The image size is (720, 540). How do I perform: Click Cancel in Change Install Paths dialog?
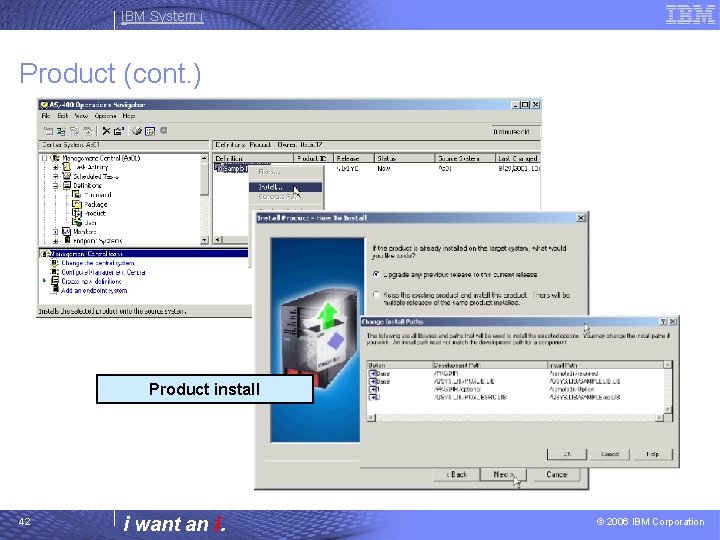[610, 454]
